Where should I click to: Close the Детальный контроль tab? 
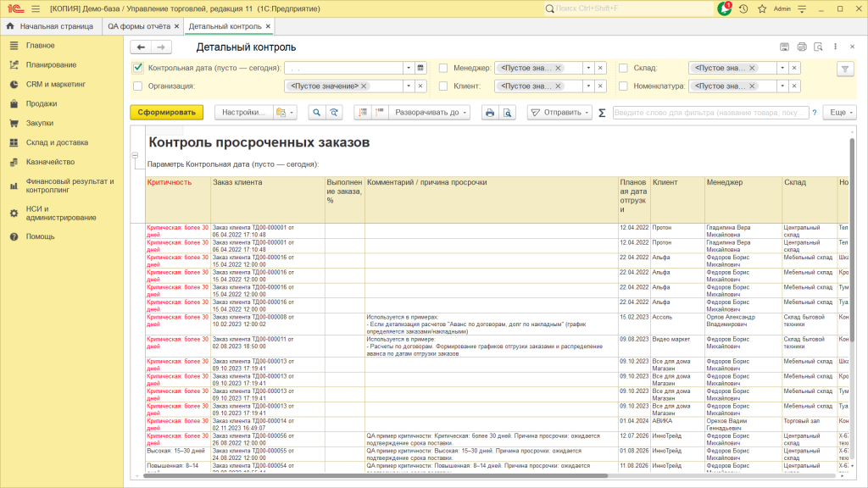pos(268,26)
